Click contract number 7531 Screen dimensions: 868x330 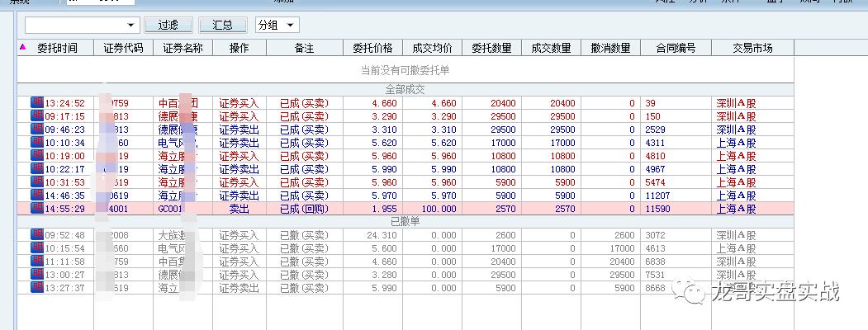[656, 275]
